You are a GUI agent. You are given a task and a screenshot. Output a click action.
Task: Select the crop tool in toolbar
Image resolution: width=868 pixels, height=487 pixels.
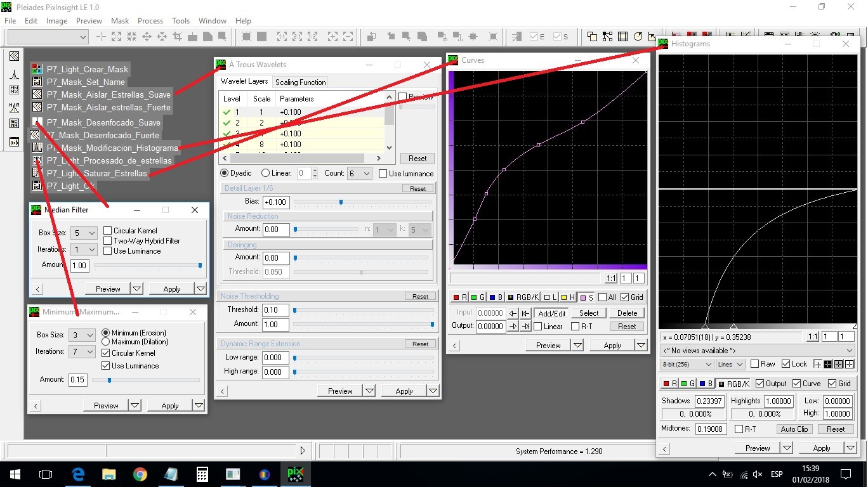click(178, 37)
